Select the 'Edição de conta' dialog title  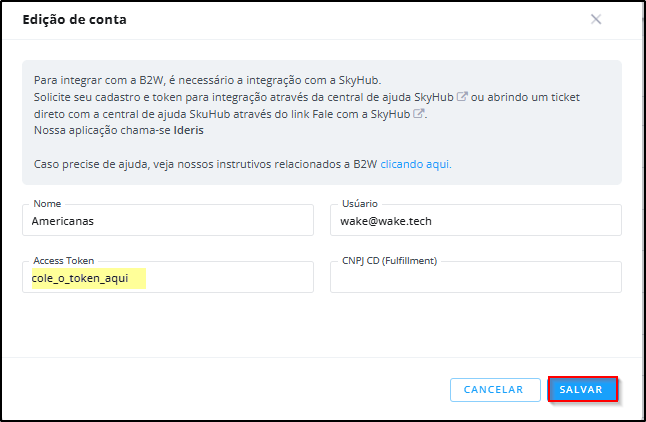(x=75, y=19)
